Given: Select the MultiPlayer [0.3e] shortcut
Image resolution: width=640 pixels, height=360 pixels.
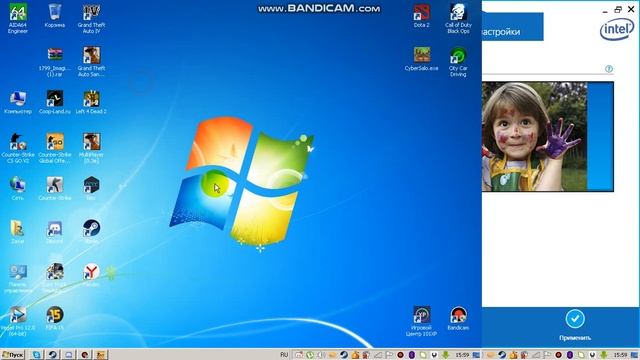Looking at the screenshot, I should click(x=91, y=148).
